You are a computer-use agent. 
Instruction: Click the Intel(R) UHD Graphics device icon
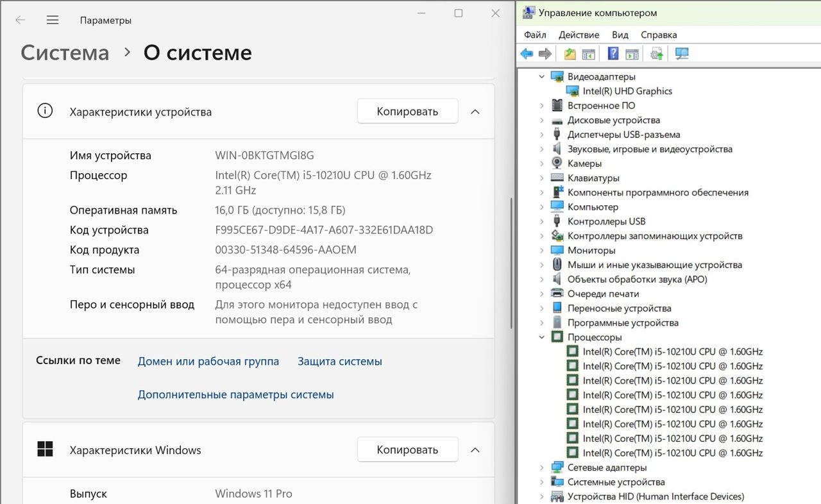coord(572,91)
